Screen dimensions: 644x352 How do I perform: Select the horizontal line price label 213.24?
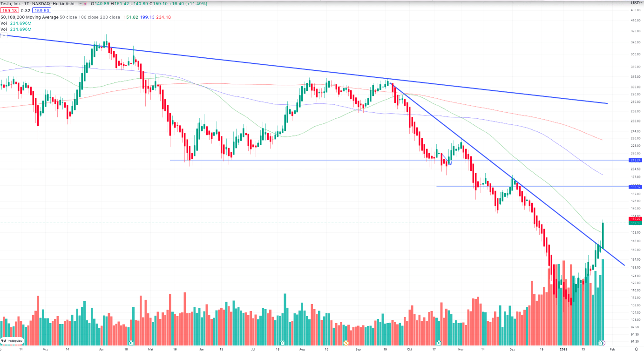pos(636,160)
